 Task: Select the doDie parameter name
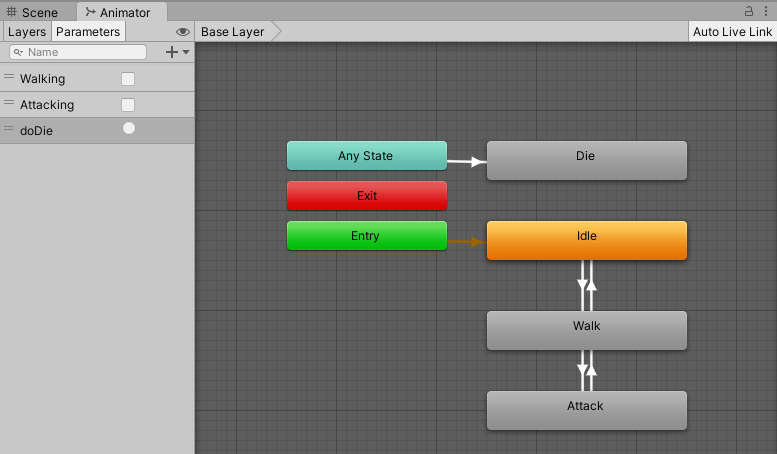(x=36, y=130)
